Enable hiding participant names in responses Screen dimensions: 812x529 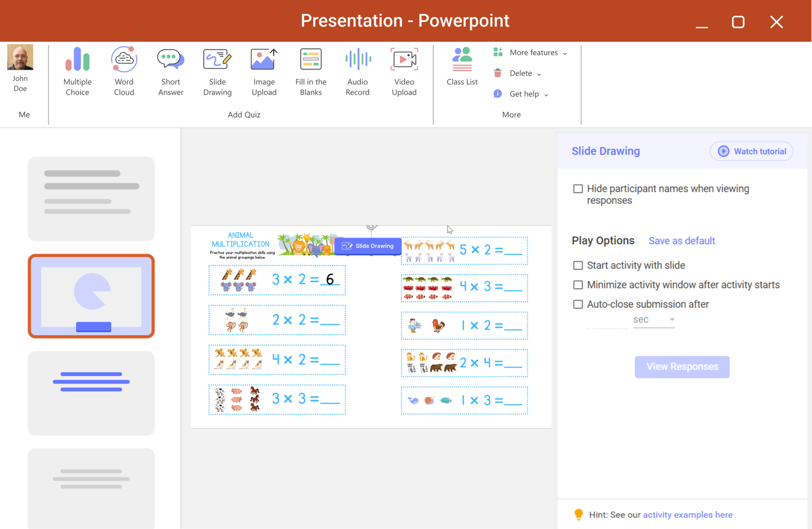coord(578,188)
